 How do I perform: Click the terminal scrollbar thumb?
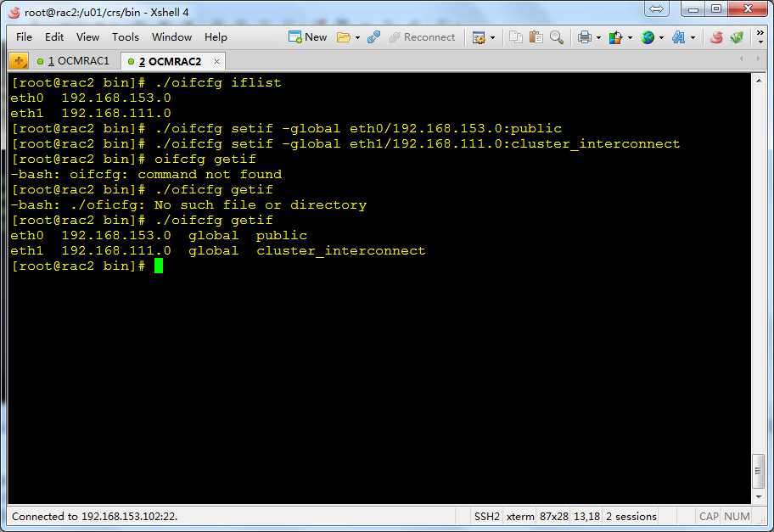coord(758,471)
